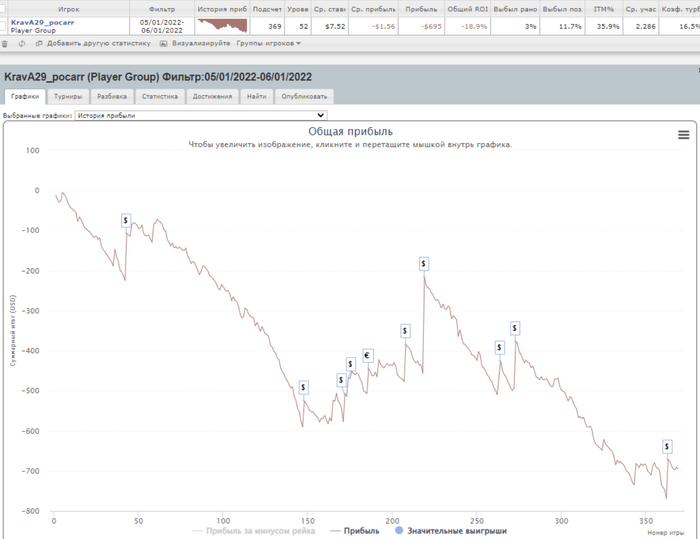Open the Группы игроков dropdown

point(269,43)
